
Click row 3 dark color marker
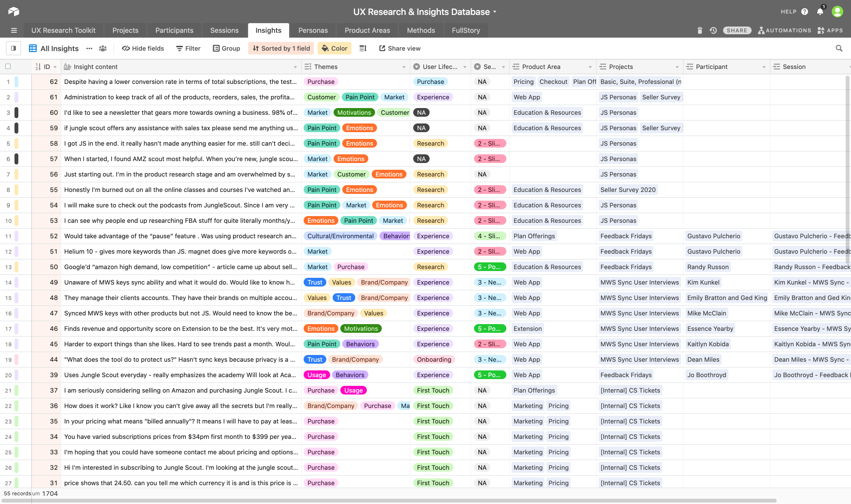tap(16, 113)
